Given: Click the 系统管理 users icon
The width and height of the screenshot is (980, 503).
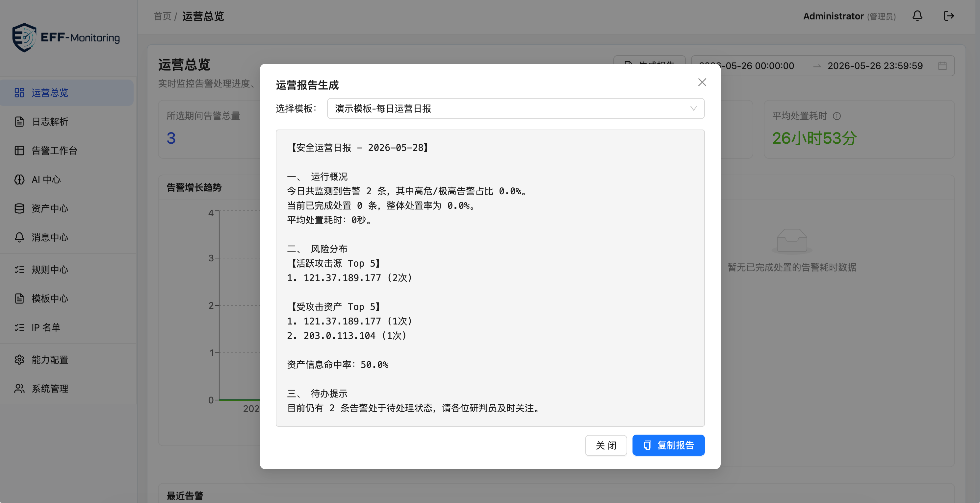Looking at the screenshot, I should [19, 389].
